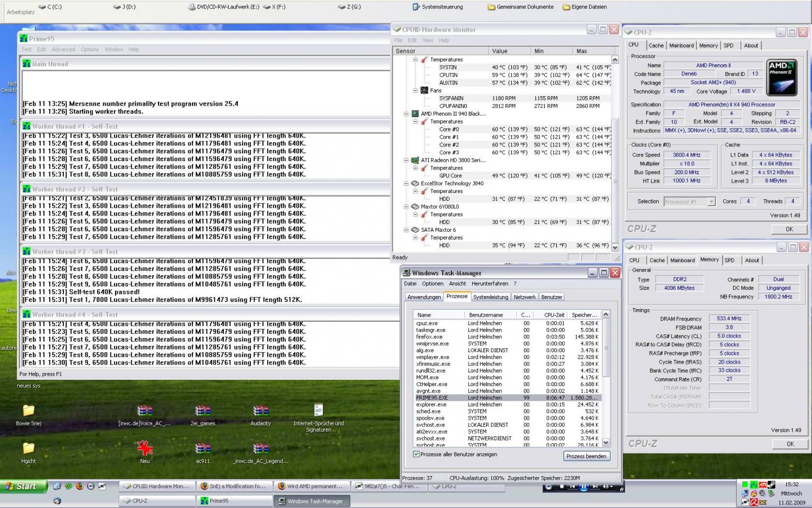Open the Cache tab in upper CPU-Z window
This screenshot has width=812, height=508.
[656, 46]
